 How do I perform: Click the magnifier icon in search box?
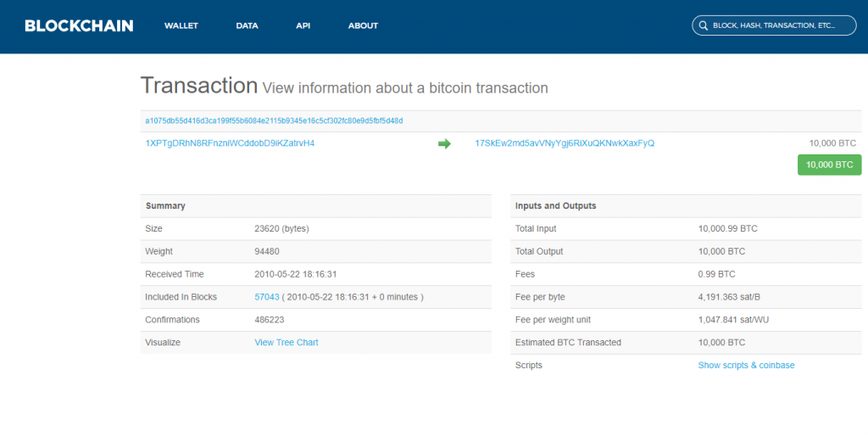click(703, 25)
